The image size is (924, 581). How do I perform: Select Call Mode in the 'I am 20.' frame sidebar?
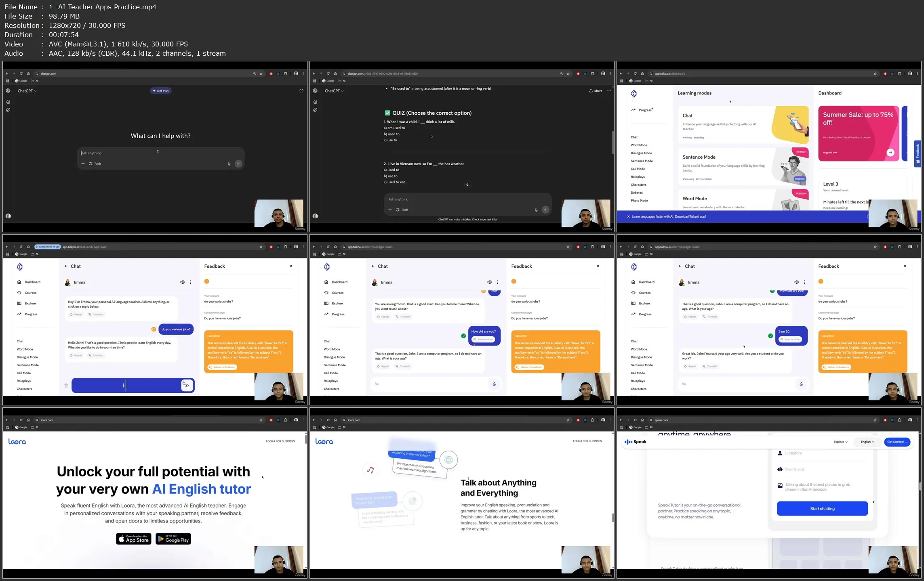638,373
